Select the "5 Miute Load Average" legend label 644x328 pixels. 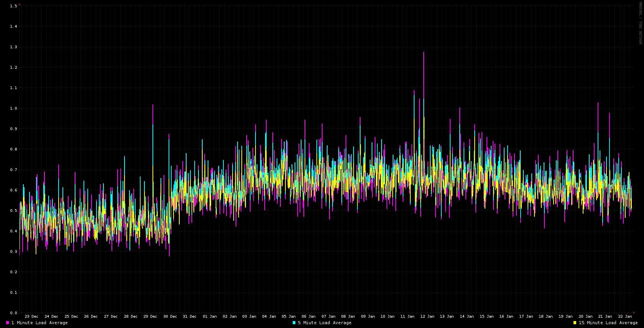[324, 323]
